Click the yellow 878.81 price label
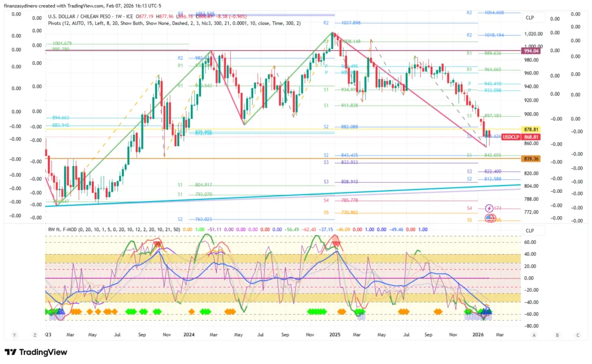This screenshot has width=592, height=364. (x=531, y=129)
